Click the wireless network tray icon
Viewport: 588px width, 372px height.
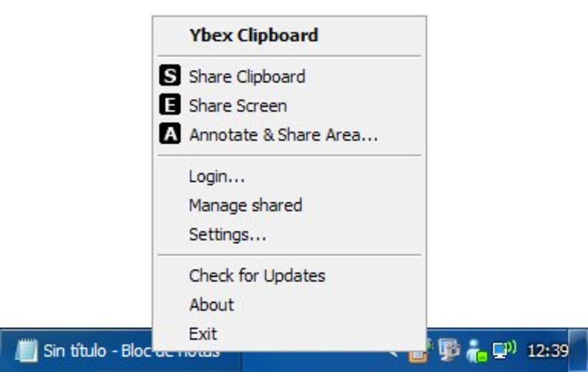coord(504,350)
